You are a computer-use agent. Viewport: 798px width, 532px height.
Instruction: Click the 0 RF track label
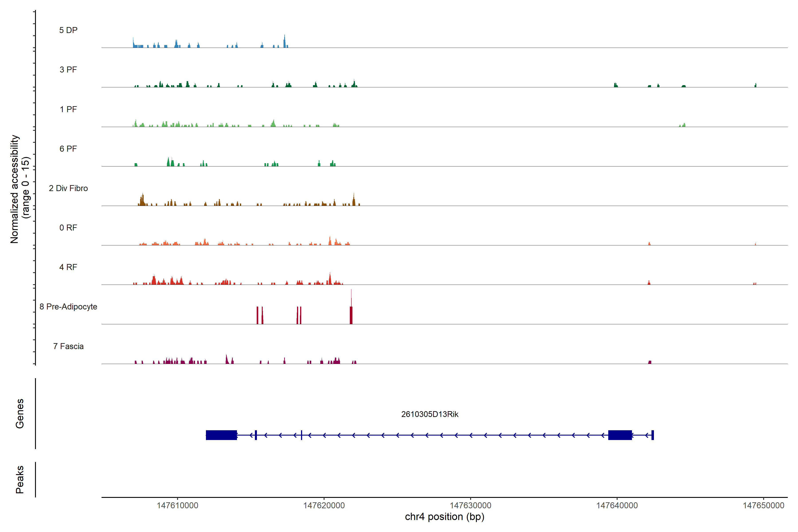click(x=68, y=228)
